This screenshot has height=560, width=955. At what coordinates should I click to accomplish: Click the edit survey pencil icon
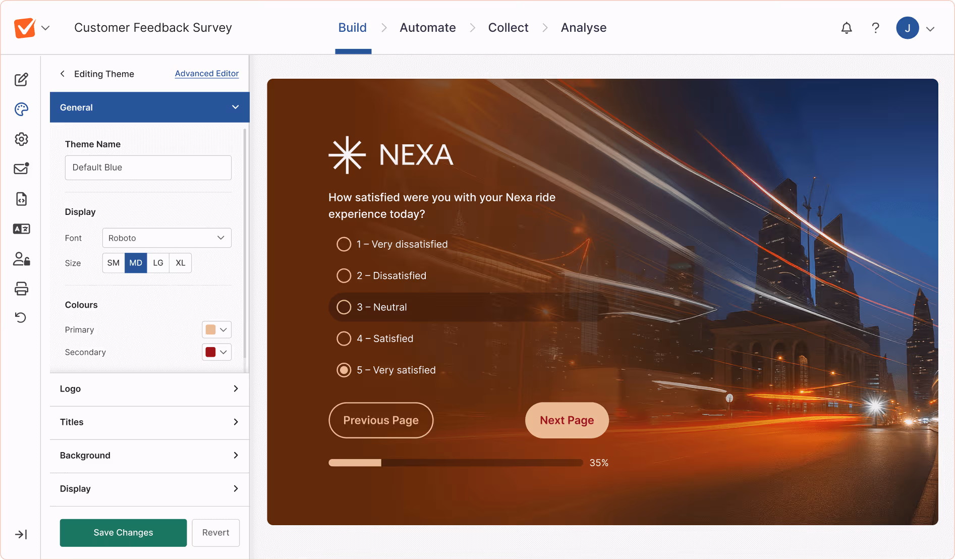pos(21,80)
